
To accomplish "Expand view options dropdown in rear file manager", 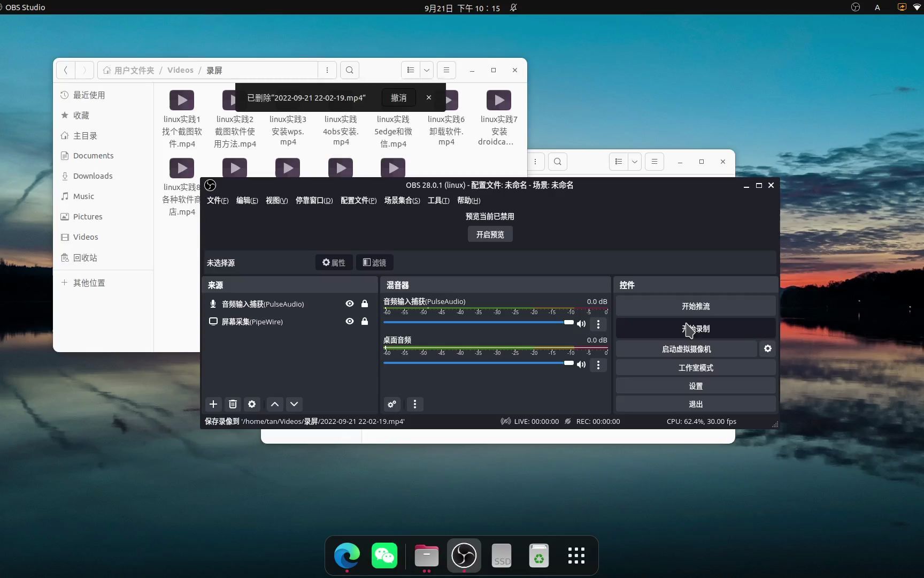I will click(635, 162).
